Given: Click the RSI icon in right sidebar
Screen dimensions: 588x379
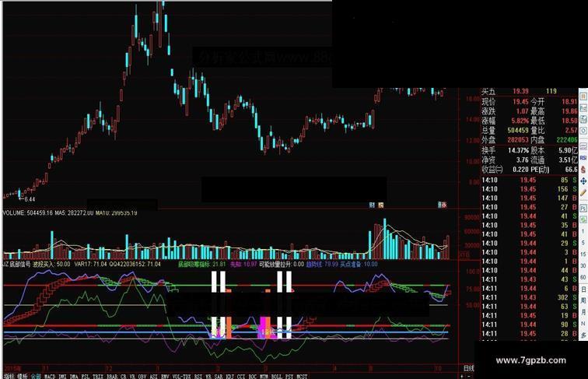Looking at the screenshot, I should pos(583,158).
